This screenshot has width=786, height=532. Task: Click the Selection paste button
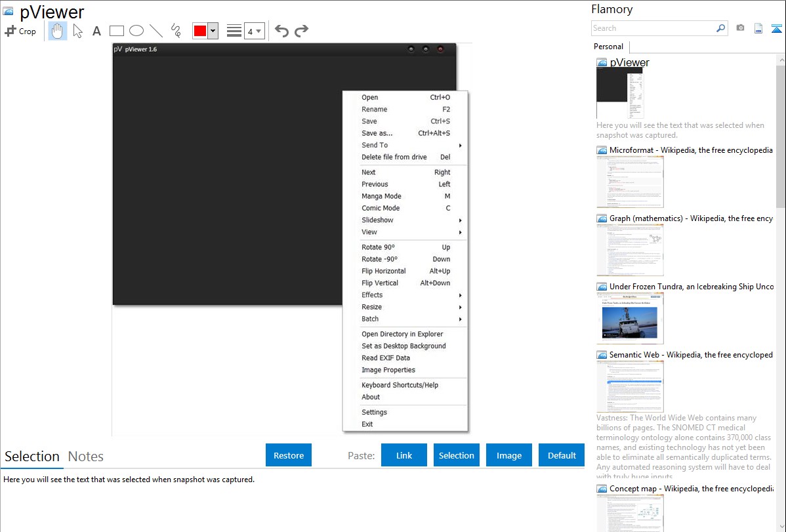coord(457,455)
